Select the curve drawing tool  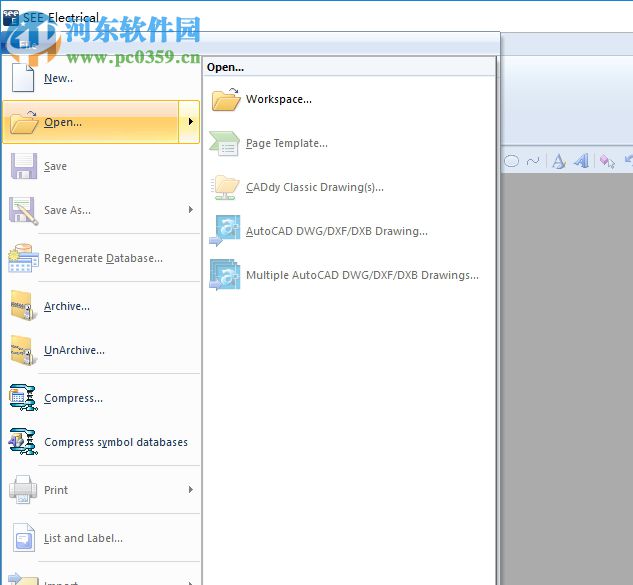tap(533, 161)
